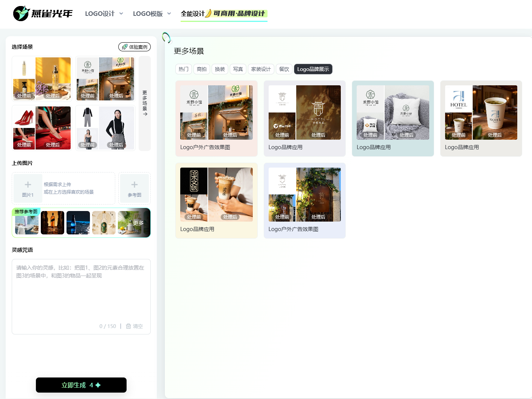The height and width of the screenshot is (399, 532).
Task: Click 立即生成 button
Action: click(x=81, y=385)
